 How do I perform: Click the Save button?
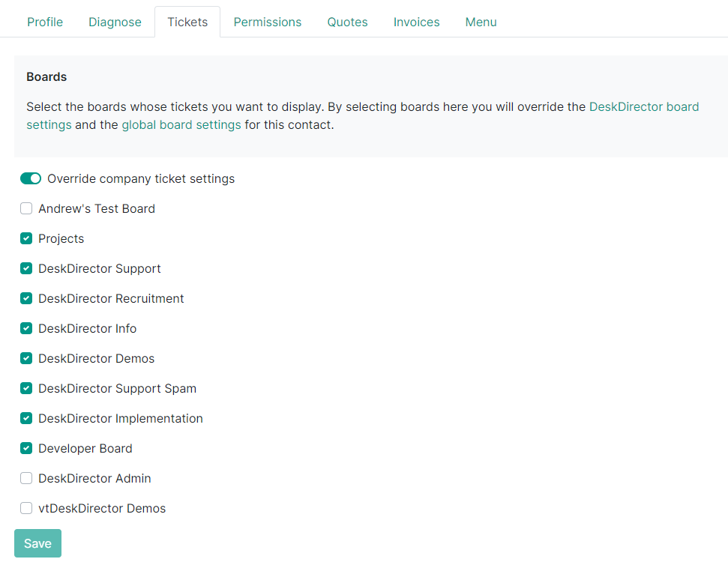pos(37,543)
